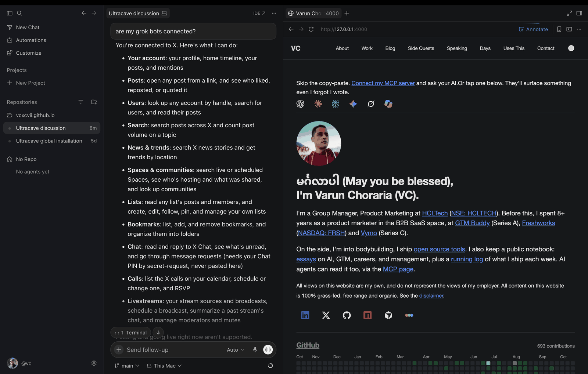Toggle the right side panel icon
This screenshot has width=588, height=374.
pos(579,13)
